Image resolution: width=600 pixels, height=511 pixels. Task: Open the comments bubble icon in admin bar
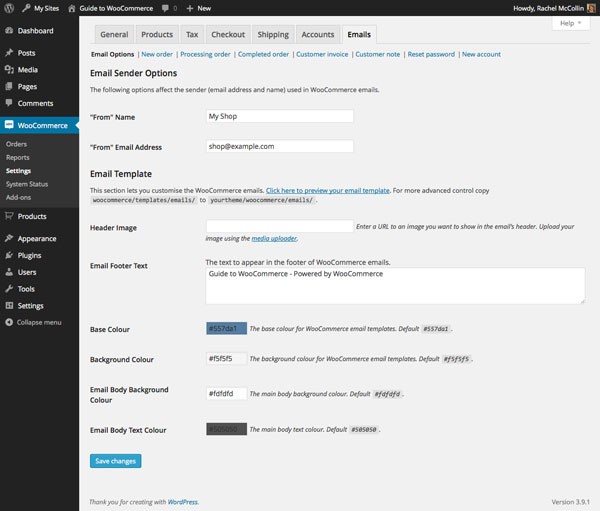click(x=165, y=8)
